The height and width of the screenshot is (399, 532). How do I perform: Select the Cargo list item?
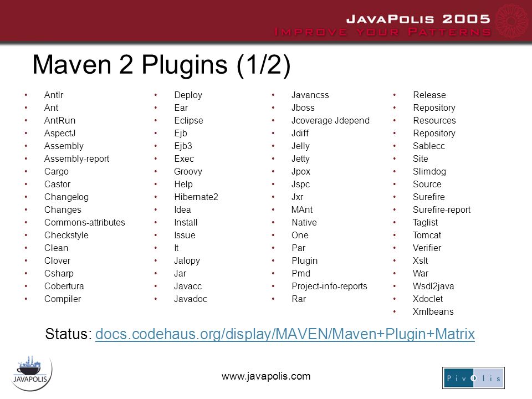(57, 172)
